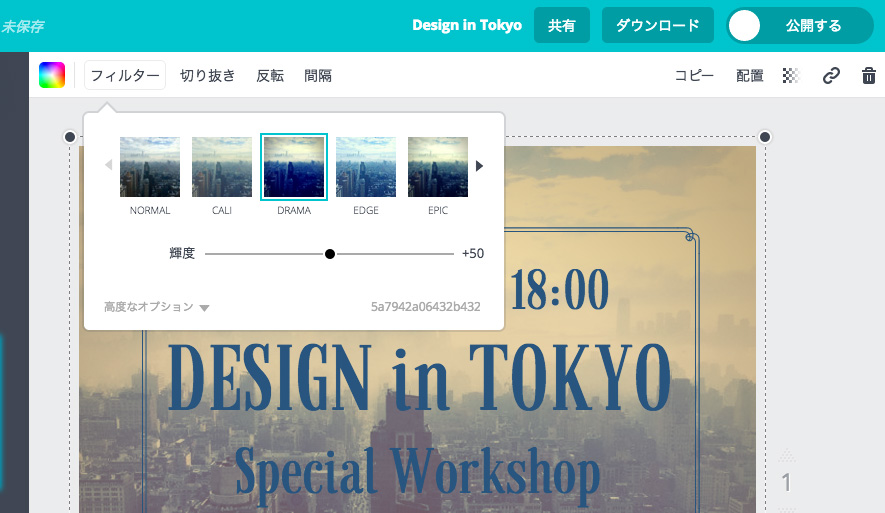This screenshot has height=513, width=885.
Task: Open the transparency checkerboard icon
Action: [791, 75]
